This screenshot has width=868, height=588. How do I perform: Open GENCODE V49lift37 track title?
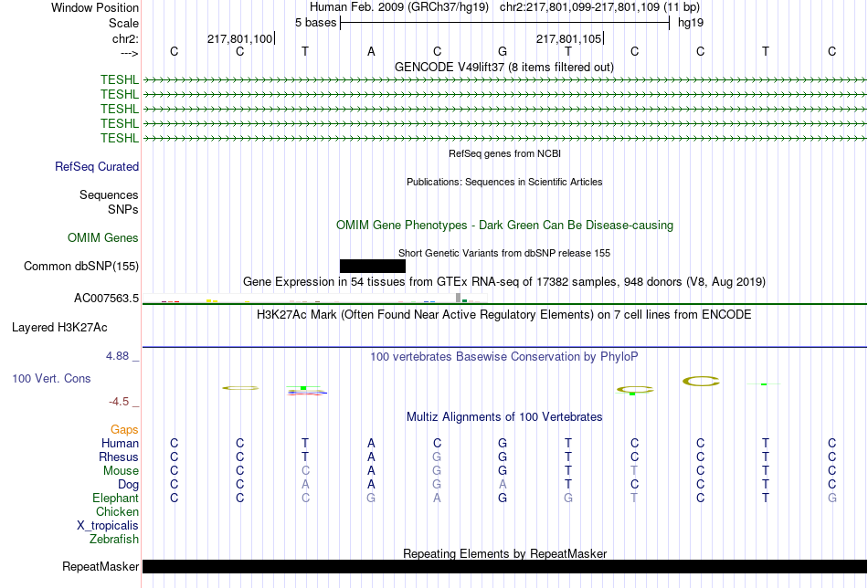coord(503,67)
